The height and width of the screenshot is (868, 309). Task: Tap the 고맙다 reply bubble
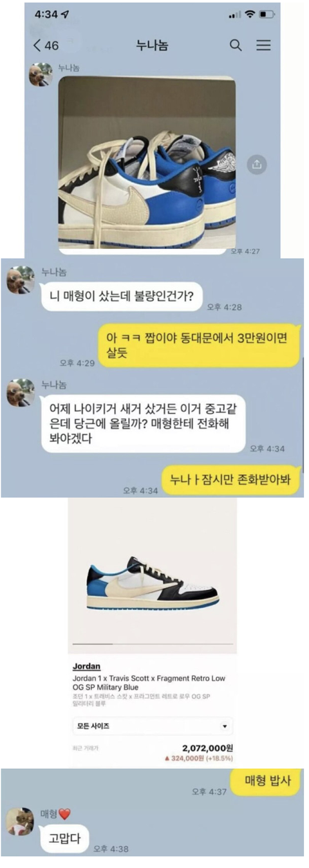click(64, 838)
